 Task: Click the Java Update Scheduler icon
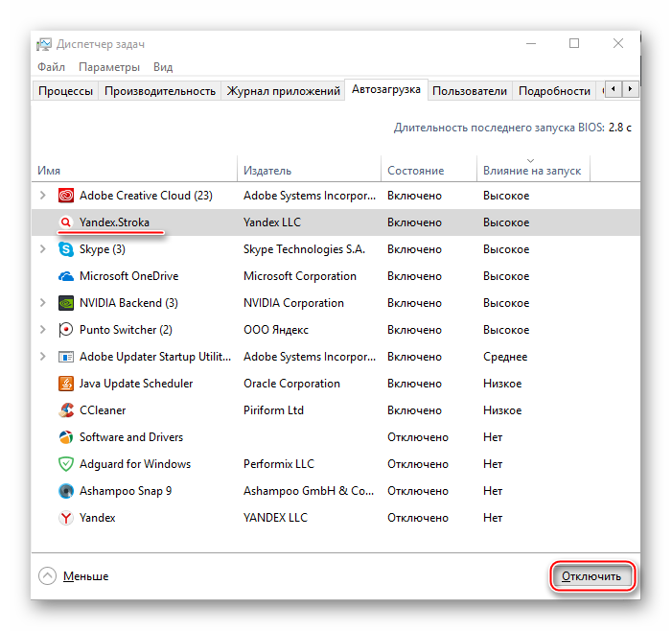pos(66,384)
